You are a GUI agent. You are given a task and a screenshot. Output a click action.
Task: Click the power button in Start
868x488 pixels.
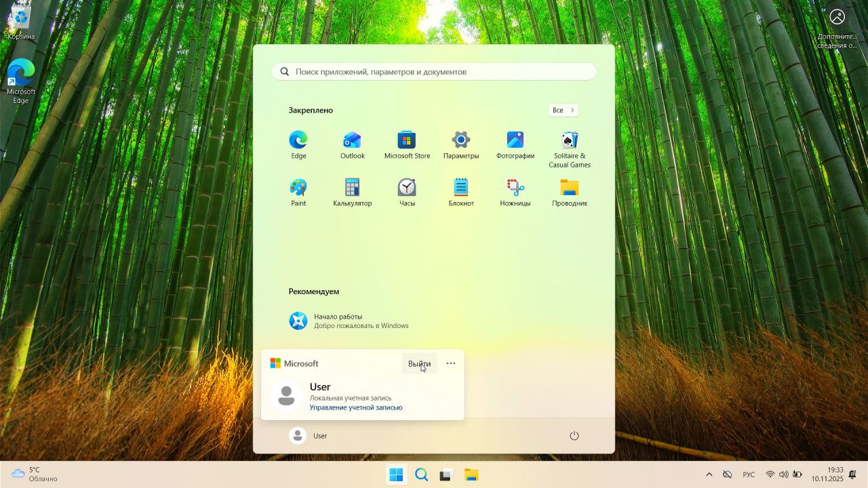pos(574,436)
